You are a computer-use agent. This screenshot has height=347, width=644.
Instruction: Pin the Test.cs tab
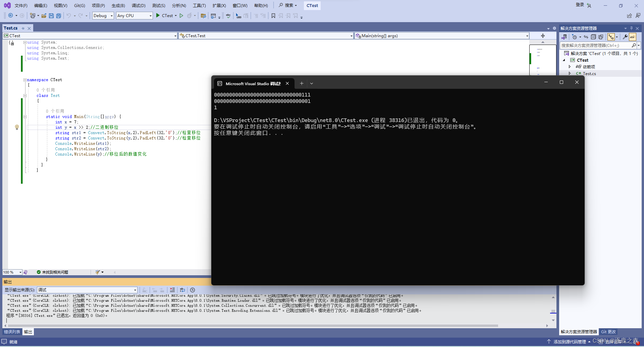pos(23,28)
